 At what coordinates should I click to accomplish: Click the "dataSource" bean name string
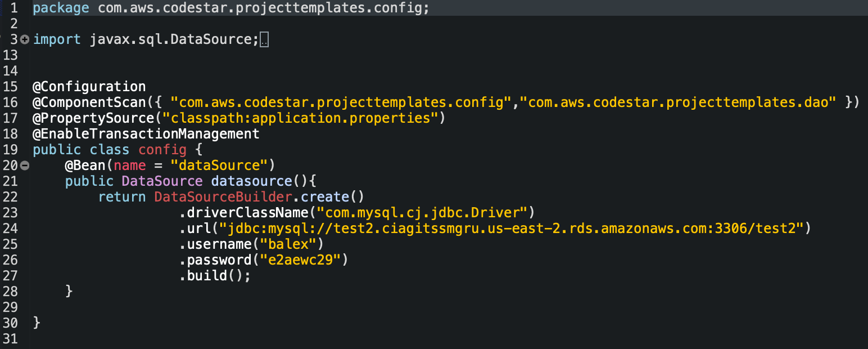coord(219,165)
